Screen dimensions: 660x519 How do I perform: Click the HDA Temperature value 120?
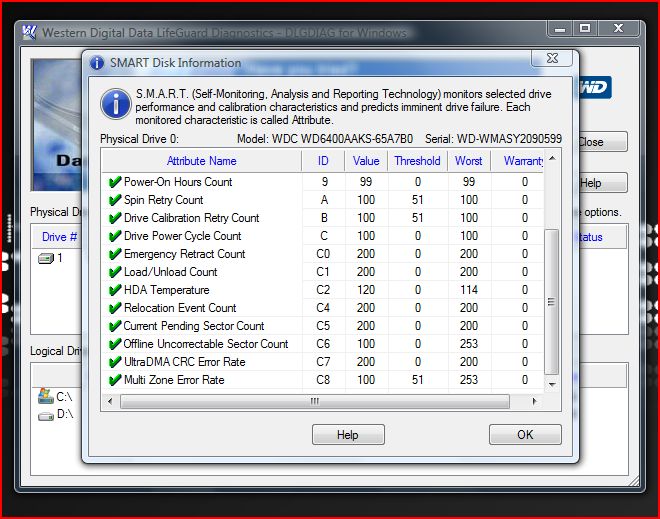point(366,290)
